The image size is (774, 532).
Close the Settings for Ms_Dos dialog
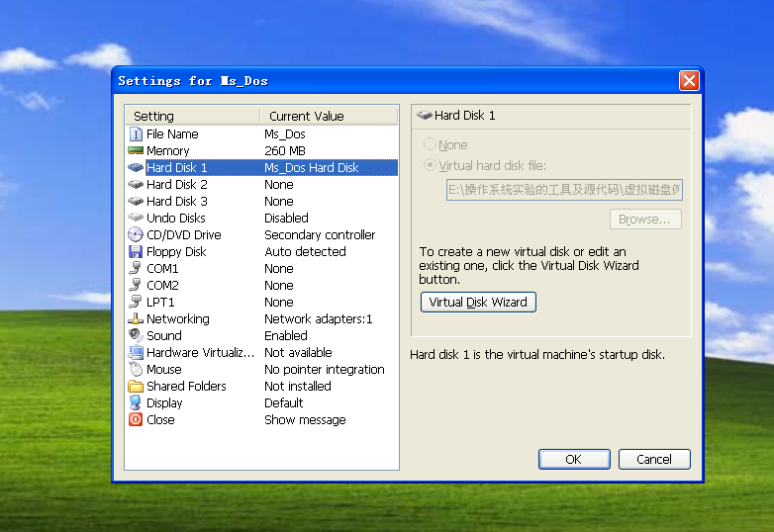(x=689, y=80)
